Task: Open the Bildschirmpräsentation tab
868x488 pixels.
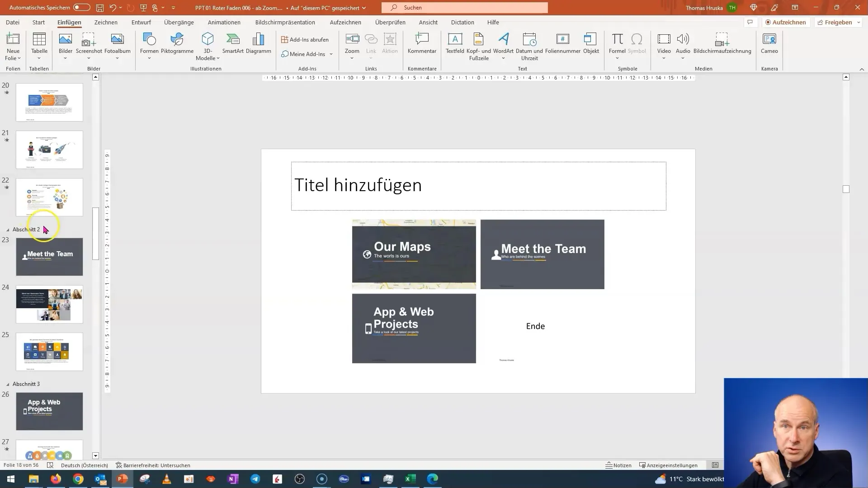Action: tap(285, 22)
